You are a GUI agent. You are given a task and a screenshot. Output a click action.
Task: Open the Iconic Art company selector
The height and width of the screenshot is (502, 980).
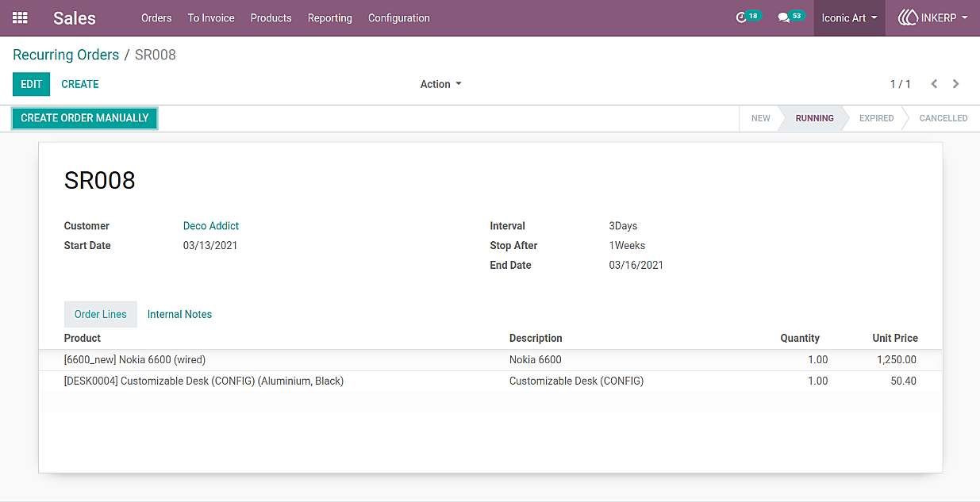(849, 17)
